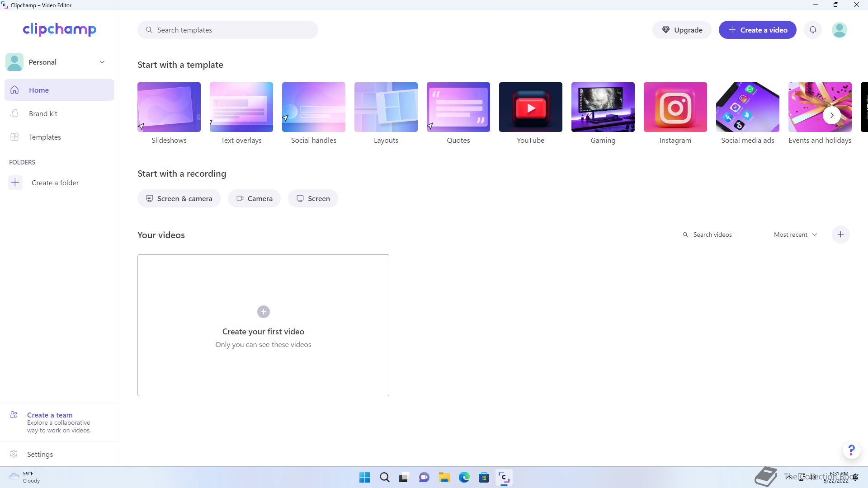Screen dimensions: 868x488
Task: Click the Search templates field
Action: pyautogui.click(x=228, y=30)
